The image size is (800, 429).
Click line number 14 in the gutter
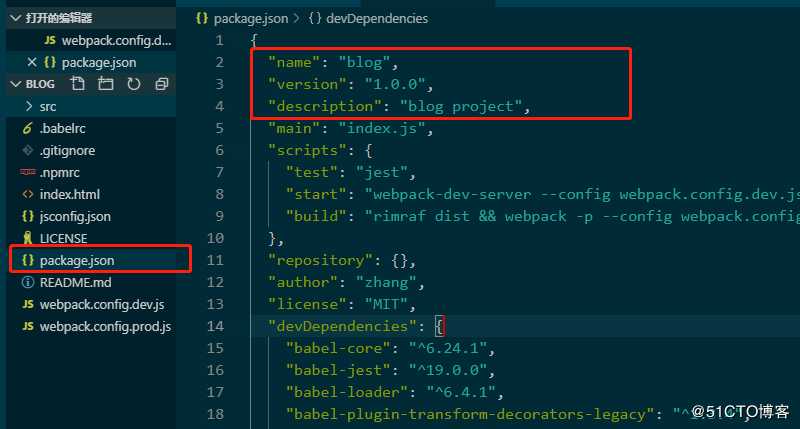[215, 326]
